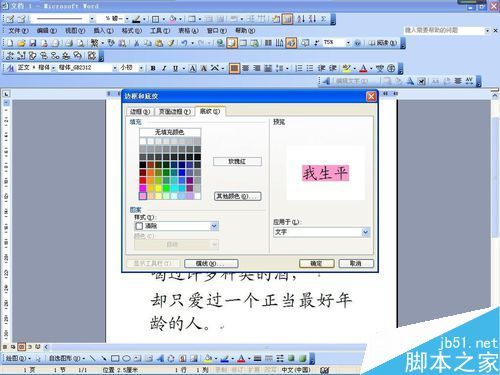Click the Numbered list icon

(x=299, y=68)
